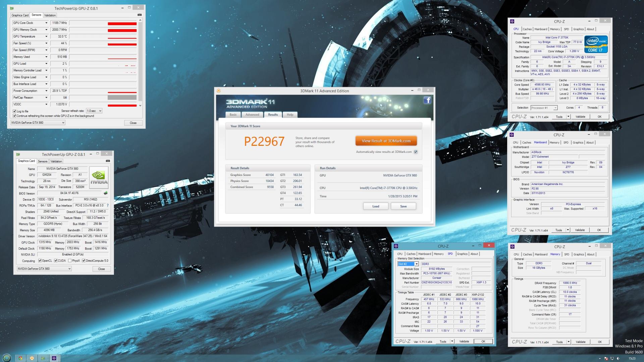The width and height of the screenshot is (644, 362).
Task: Toggle the Log to file checkbox
Action: pyautogui.click(x=14, y=111)
